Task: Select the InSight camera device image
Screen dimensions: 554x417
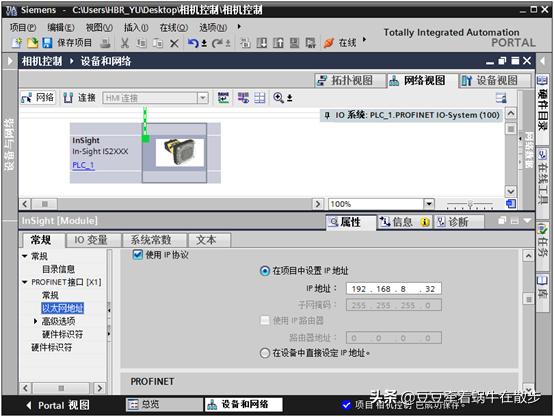Action: click(179, 152)
